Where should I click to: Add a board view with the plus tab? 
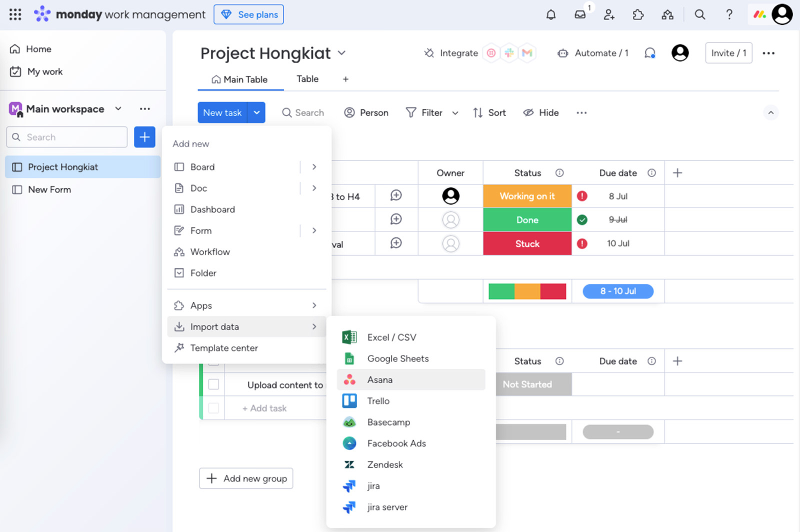pos(345,79)
